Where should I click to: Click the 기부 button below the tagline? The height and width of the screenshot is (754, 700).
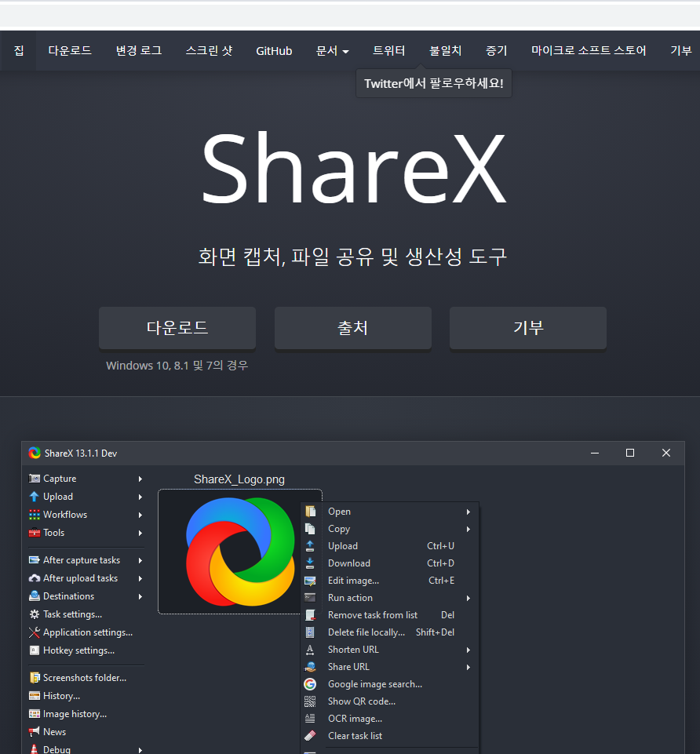click(528, 328)
